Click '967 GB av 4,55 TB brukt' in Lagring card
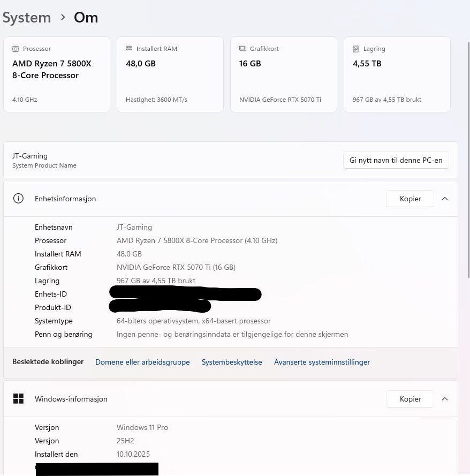 [x=387, y=100]
